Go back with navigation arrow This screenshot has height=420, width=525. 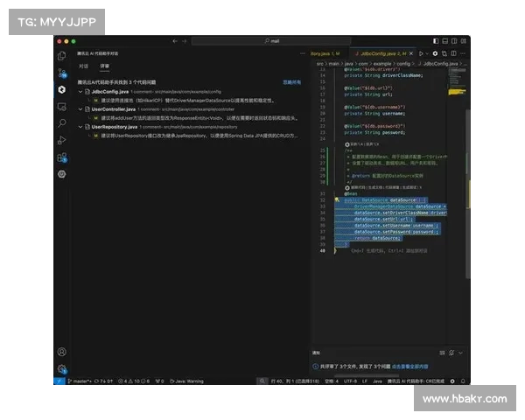click(175, 41)
